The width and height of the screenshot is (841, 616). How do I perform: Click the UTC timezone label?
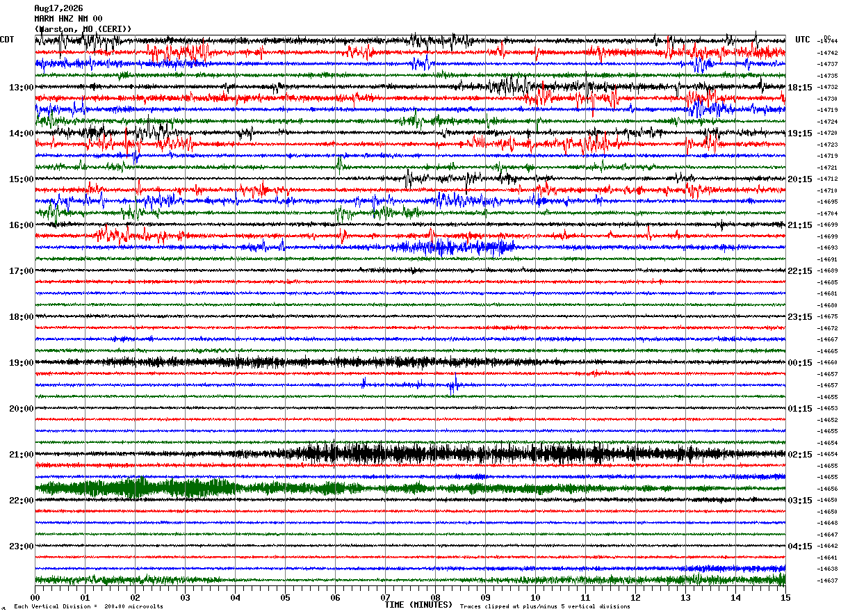803,40
